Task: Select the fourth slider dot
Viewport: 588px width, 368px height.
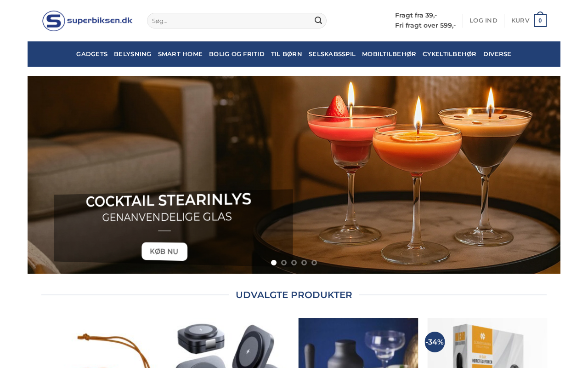Action: pyautogui.click(x=304, y=263)
